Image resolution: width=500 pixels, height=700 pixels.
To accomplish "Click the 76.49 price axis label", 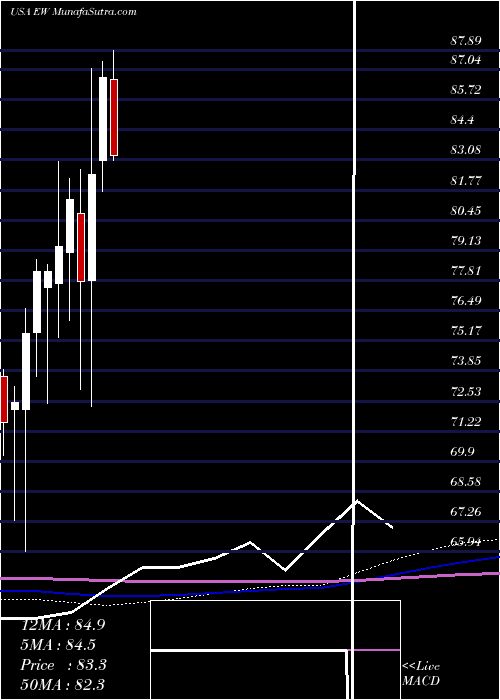I will 466,300.
